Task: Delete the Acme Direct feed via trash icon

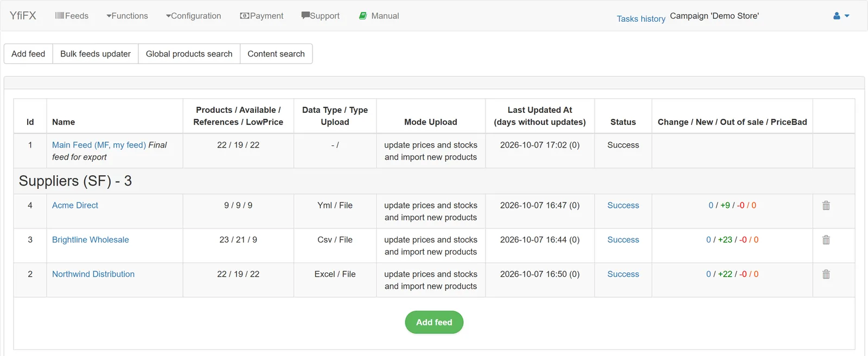Action: click(x=826, y=206)
